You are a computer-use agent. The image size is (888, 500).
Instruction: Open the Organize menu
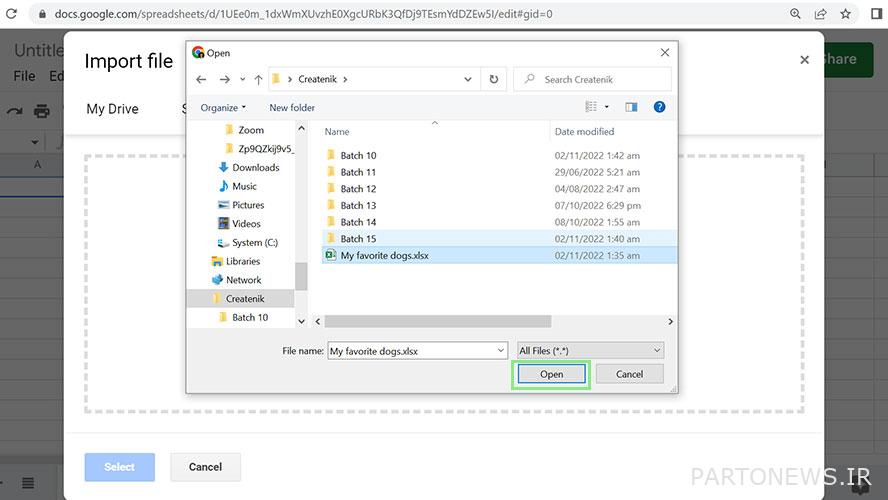pyautogui.click(x=223, y=108)
